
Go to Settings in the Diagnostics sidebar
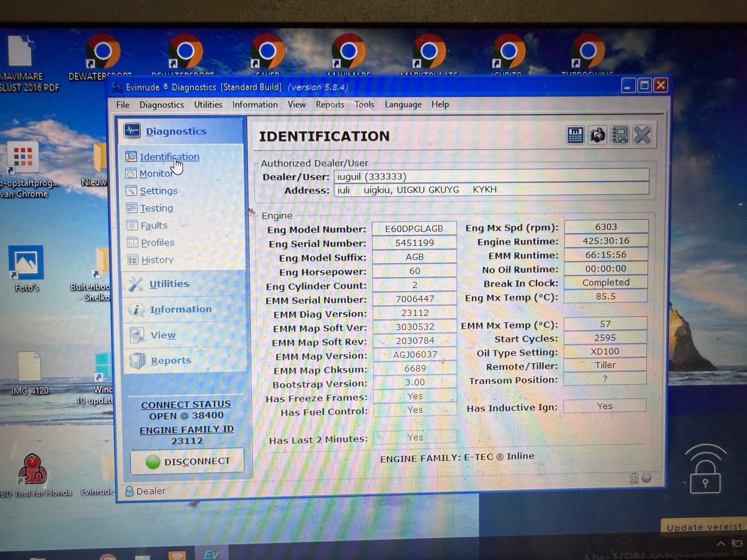[158, 191]
